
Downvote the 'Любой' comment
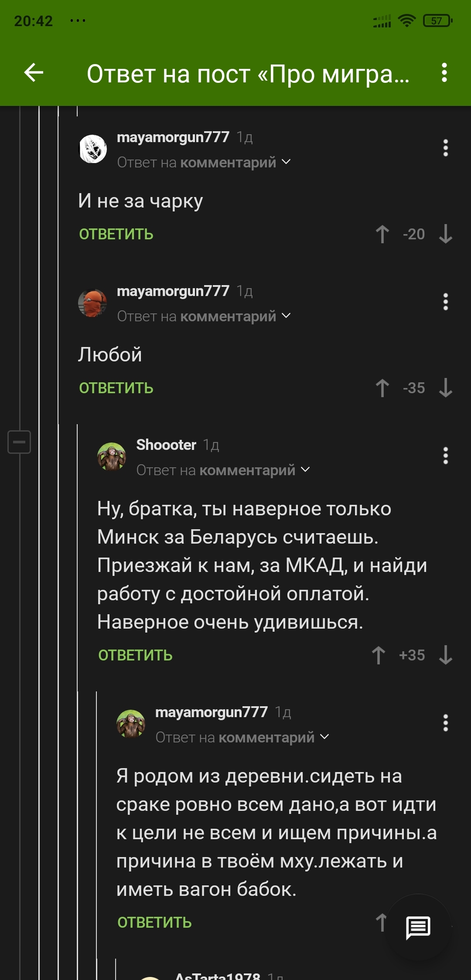click(445, 388)
